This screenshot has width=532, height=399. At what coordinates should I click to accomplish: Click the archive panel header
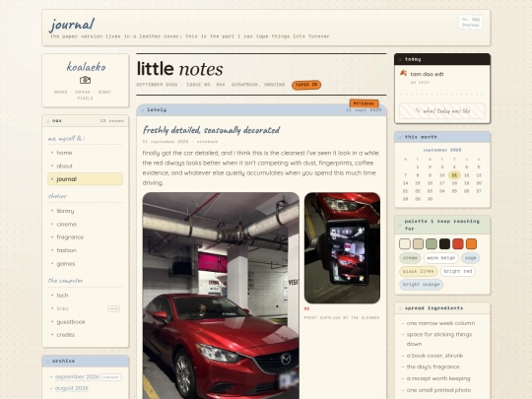point(85,361)
